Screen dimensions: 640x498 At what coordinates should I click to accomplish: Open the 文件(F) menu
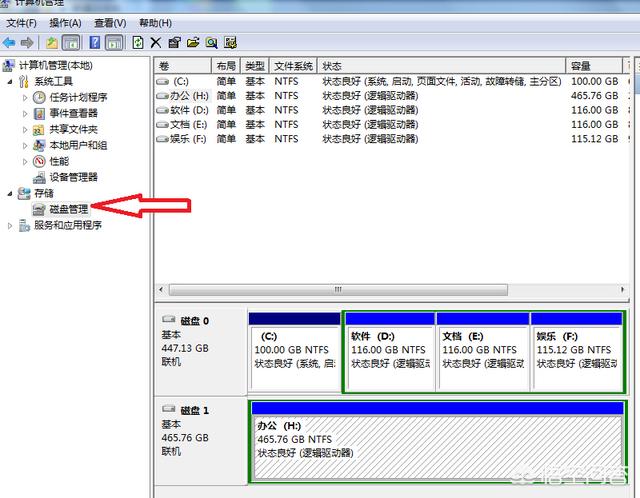pos(22,22)
